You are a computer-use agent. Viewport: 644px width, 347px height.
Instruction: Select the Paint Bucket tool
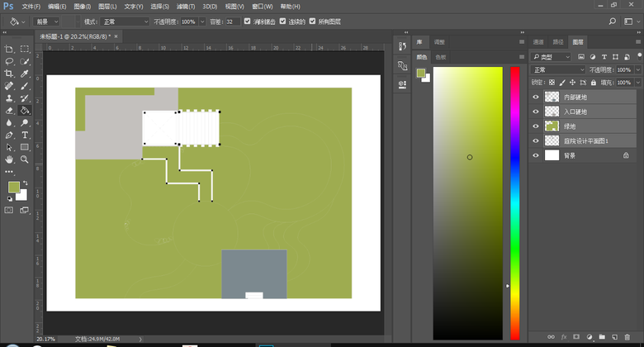click(x=25, y=109)
